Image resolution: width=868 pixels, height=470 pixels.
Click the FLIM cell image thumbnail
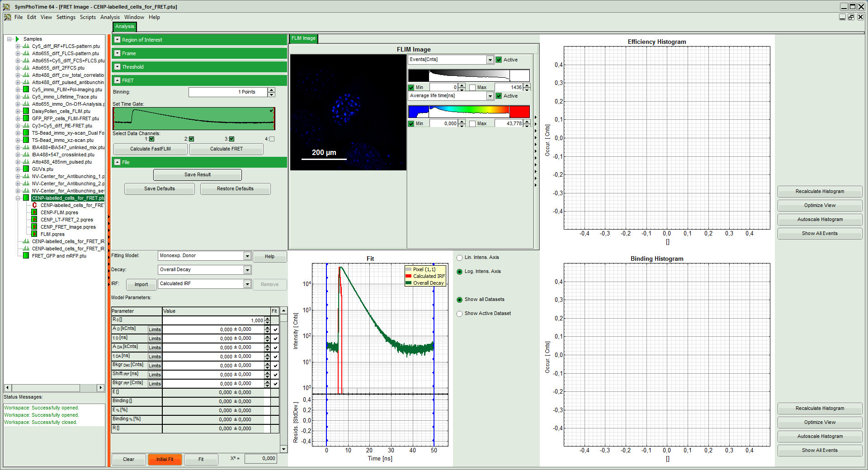(x=348, y=113)
